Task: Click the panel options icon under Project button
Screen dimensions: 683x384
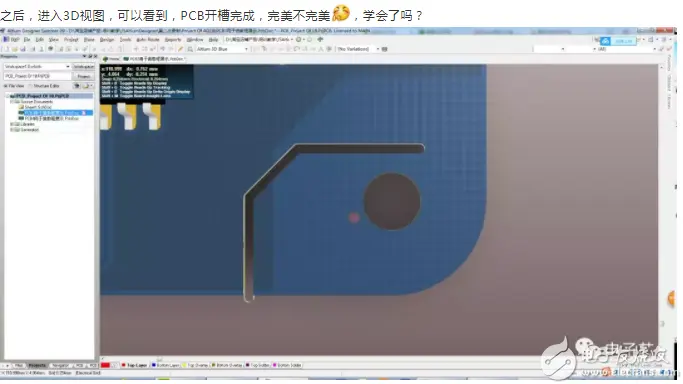Action: click(87, 86)
